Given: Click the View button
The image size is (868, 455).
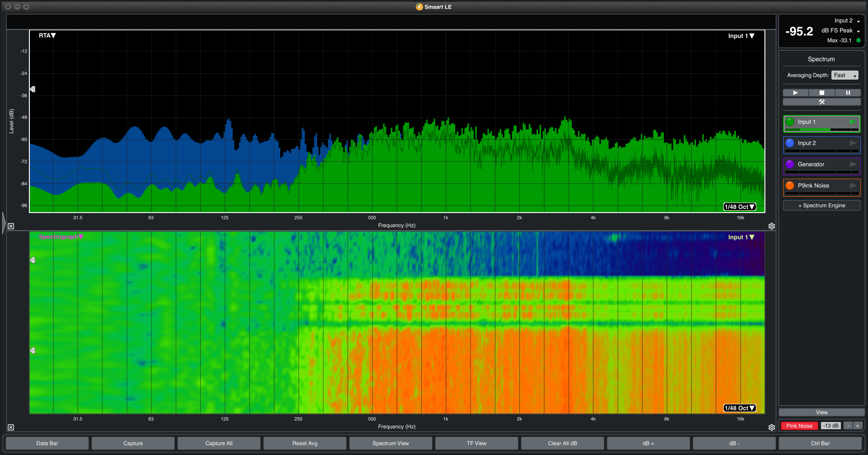Looking at the screenshot, I should tap(821, 412).
